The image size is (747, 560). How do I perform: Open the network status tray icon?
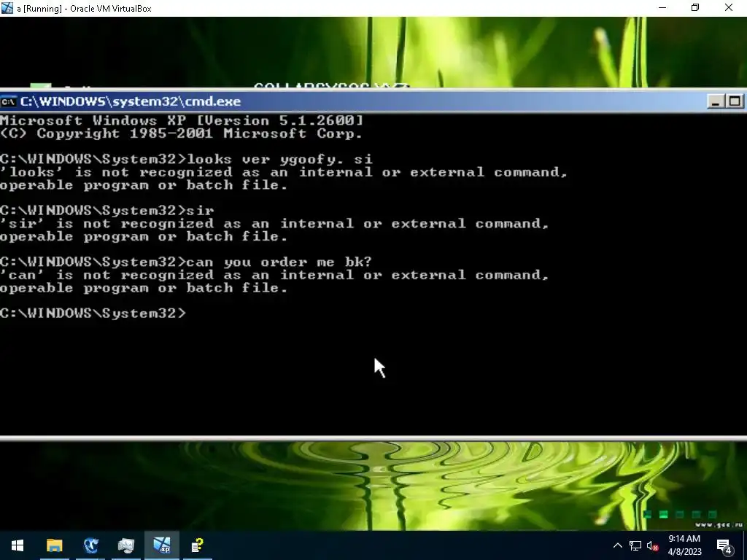point(635,545)
